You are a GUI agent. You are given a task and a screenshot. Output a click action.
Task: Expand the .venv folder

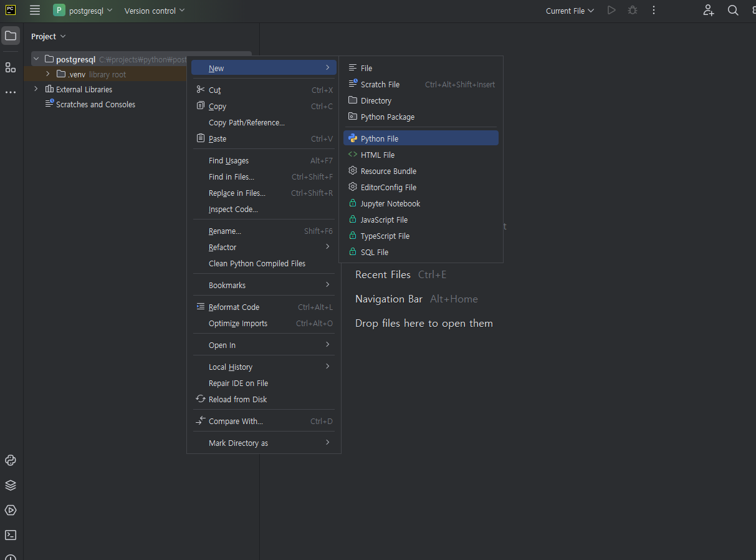point(47,74)
